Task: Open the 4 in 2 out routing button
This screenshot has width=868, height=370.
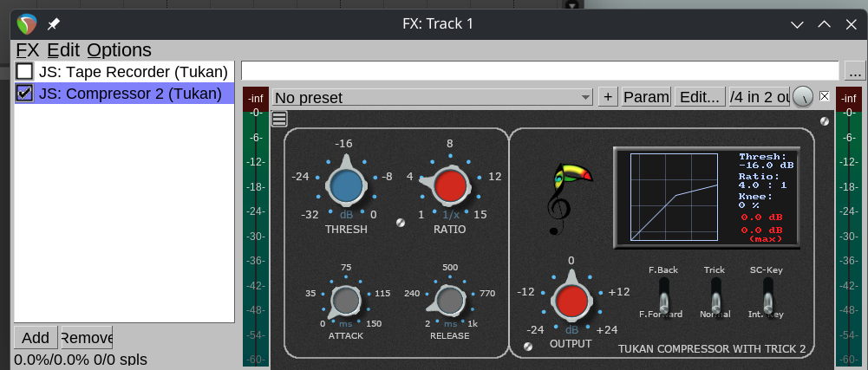Action: 759,97
